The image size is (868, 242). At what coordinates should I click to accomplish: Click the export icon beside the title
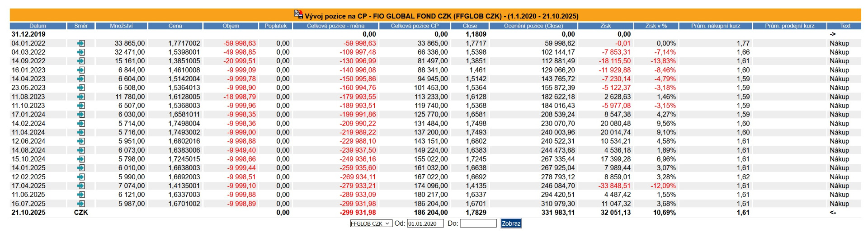298,14
